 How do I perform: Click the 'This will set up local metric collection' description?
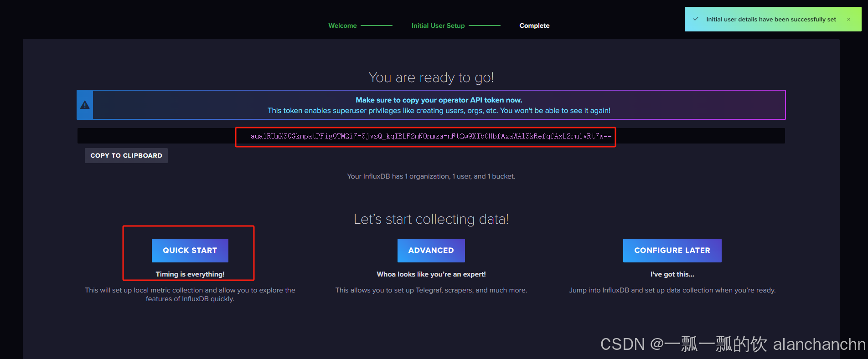click(x=190, y=294)
